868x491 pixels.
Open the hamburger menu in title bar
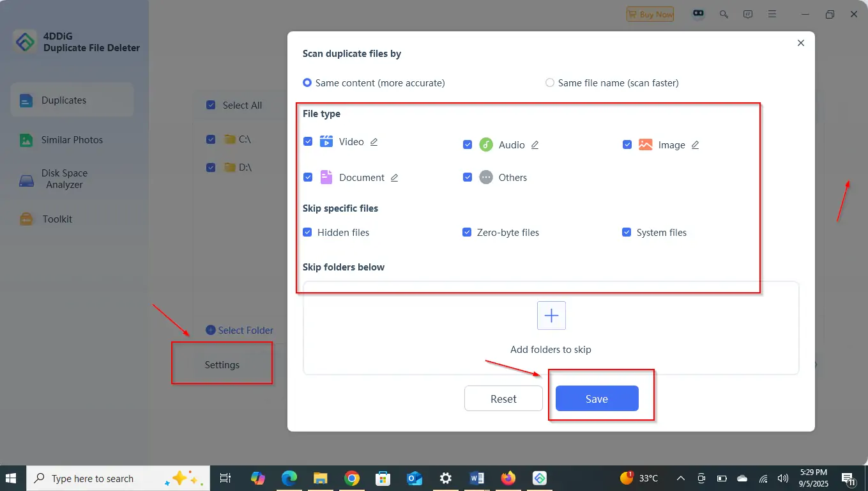point(772,14)
